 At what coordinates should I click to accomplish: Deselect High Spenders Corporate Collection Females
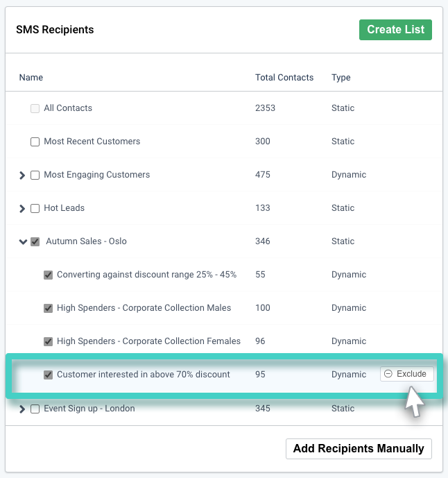[x=48, y=341]
